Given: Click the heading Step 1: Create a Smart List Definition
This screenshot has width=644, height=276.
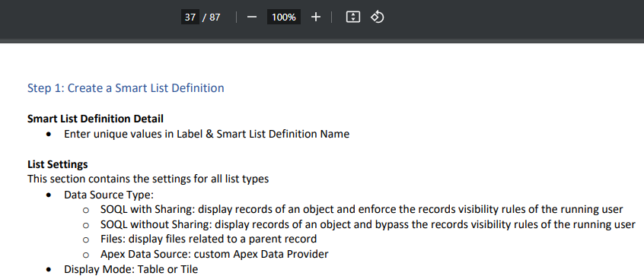Looking at the screenshot, I should 126,87.
